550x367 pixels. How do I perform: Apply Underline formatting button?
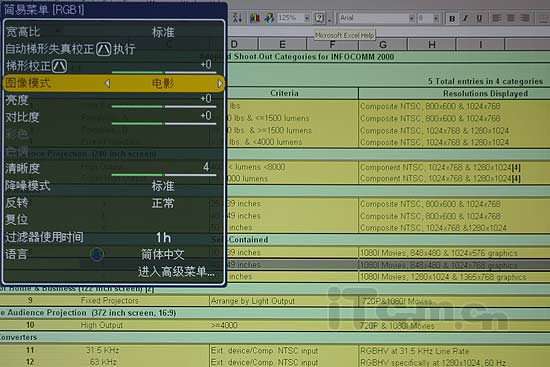tap(479, 18)
